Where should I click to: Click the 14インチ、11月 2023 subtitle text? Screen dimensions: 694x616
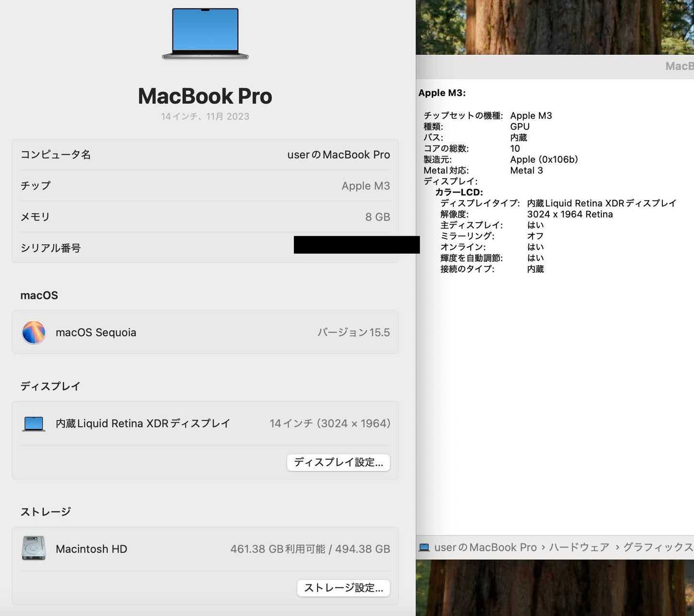click(x=205, y=116)
